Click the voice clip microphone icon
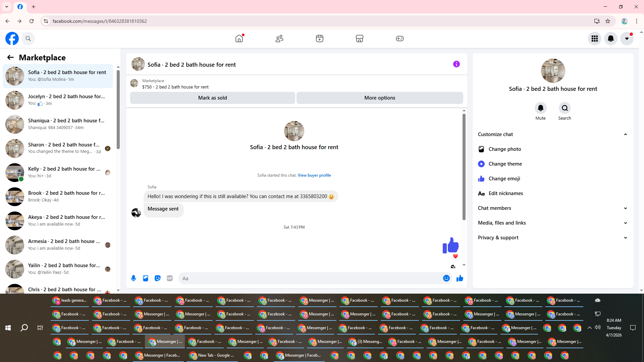The height and width of the screenshot is (362, 644). point(133,278)
